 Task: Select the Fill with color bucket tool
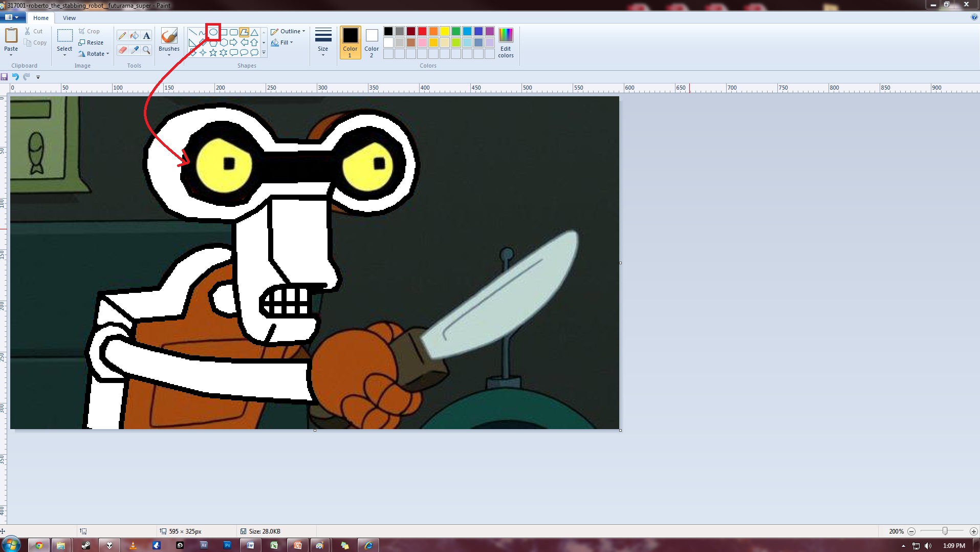coord(135,36)
